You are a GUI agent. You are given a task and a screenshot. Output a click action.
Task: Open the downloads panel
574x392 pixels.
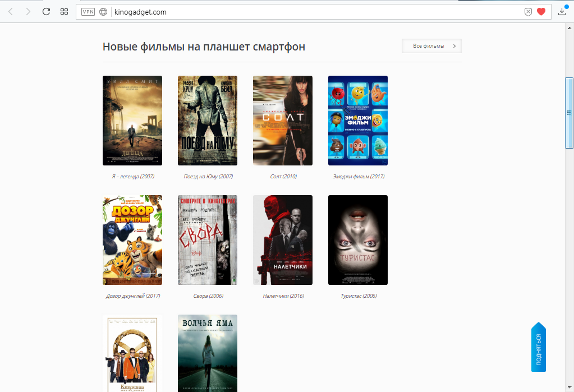562,12
